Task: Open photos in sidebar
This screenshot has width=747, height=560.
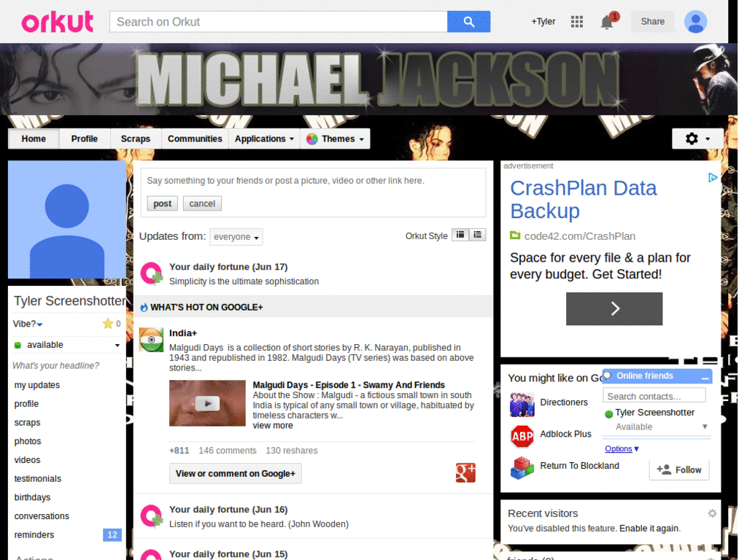Action: pos(28,441)
